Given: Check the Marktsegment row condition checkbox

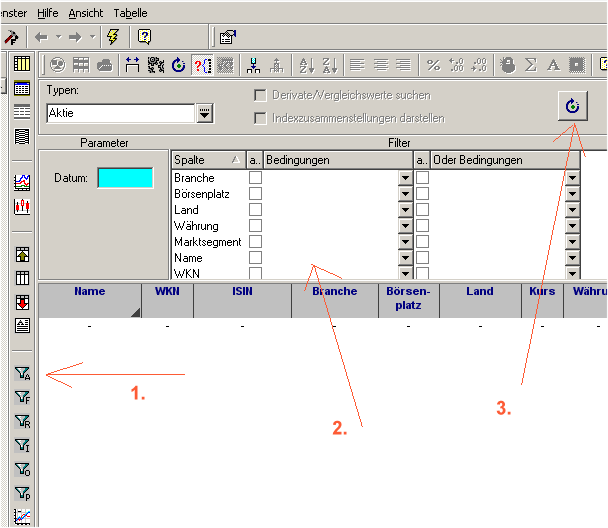Looking at the screenshot, I should click(255, 242).
